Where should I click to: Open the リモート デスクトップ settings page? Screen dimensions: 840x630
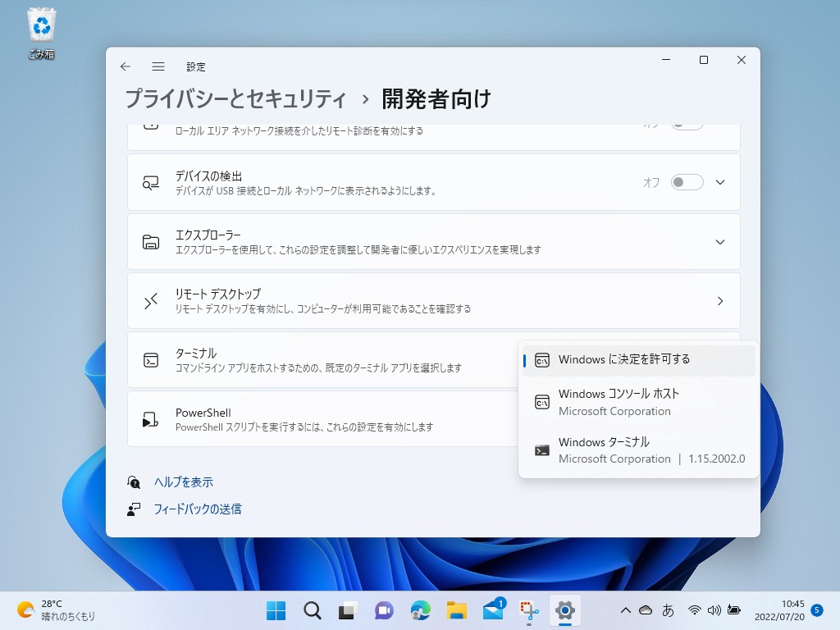coord(719,301)
